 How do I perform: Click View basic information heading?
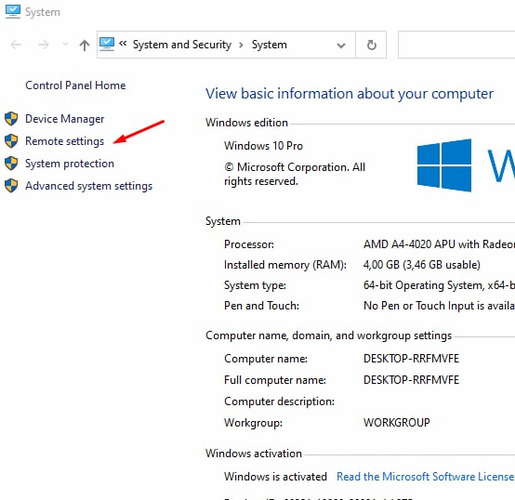(349, 94)
